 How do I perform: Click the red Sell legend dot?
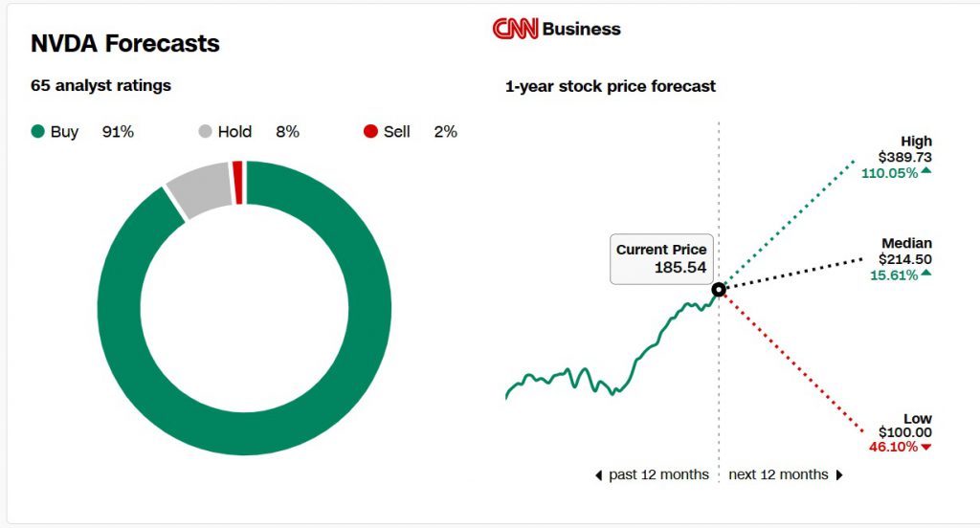pos(370,132)
